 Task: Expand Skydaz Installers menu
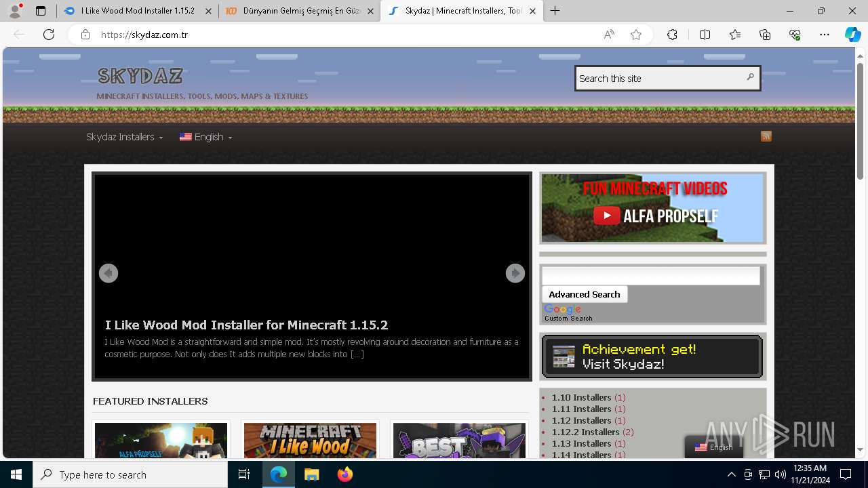point(124,137)
